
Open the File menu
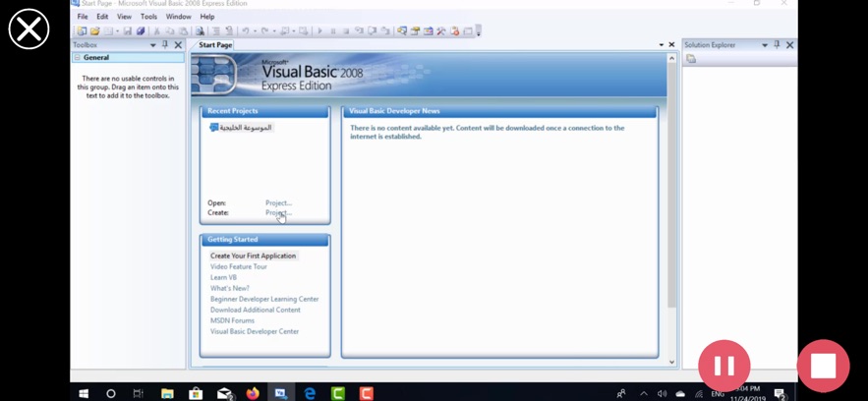[83, 17]
